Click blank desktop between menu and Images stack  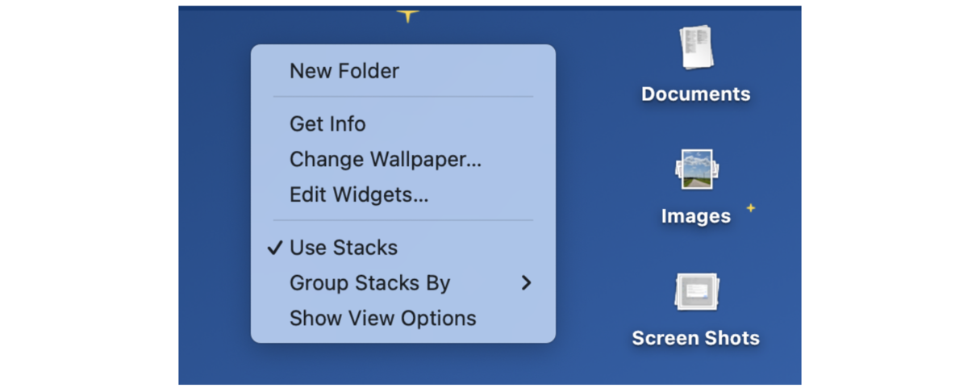click(605, 194)
